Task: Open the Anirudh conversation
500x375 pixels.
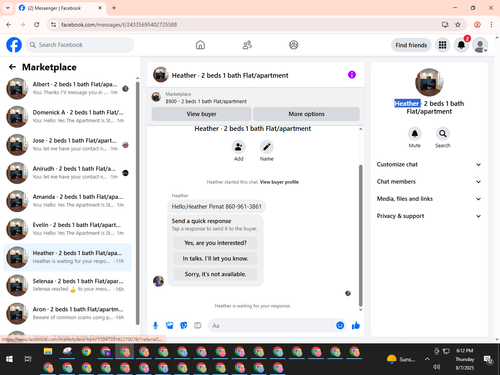Action: tap(68, 173)
